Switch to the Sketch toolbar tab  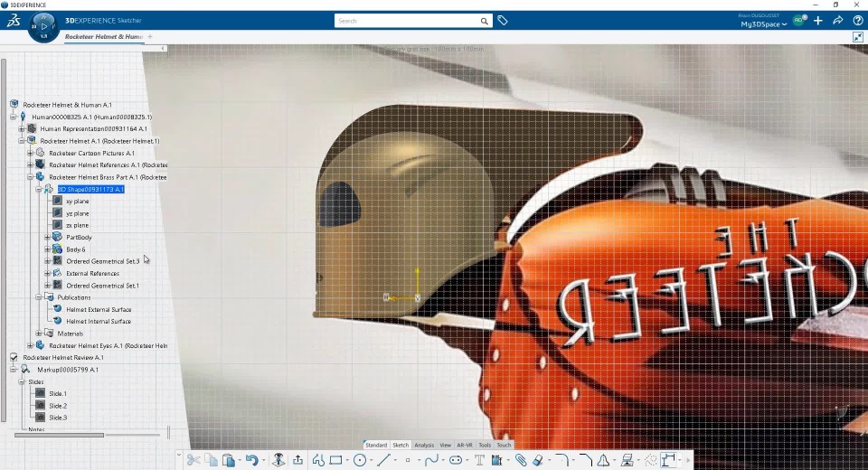pyautogui.click(x=401, y=445)
